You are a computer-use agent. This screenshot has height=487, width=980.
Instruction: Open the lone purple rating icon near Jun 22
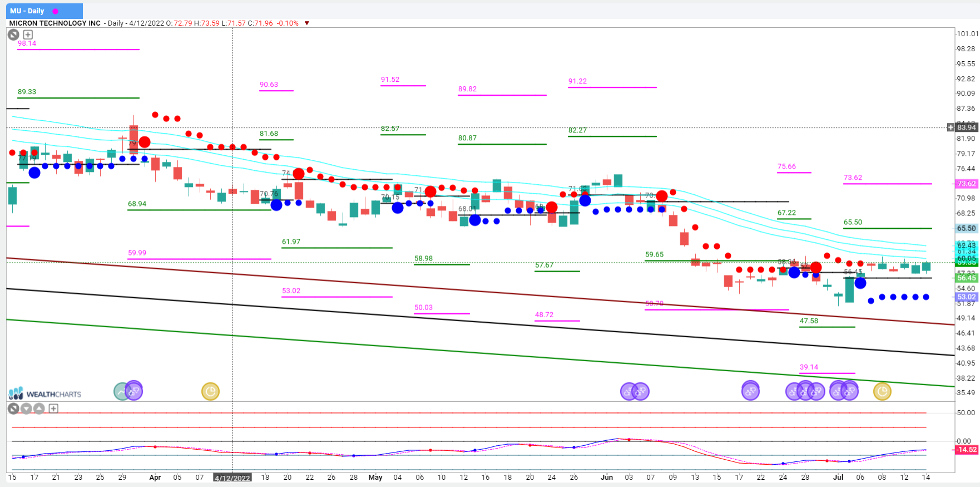coord(750,391)
